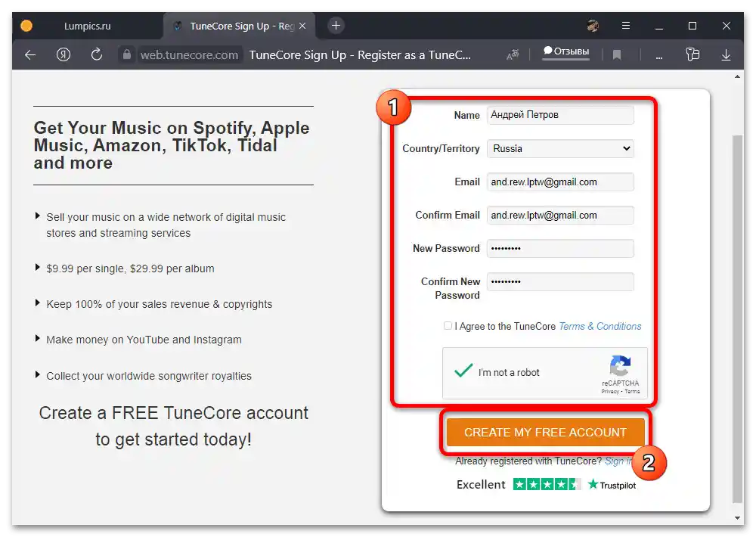This screenshot has width=756, height=537.
Task: Reload the page with refresh icon
Action: [97, 54]
